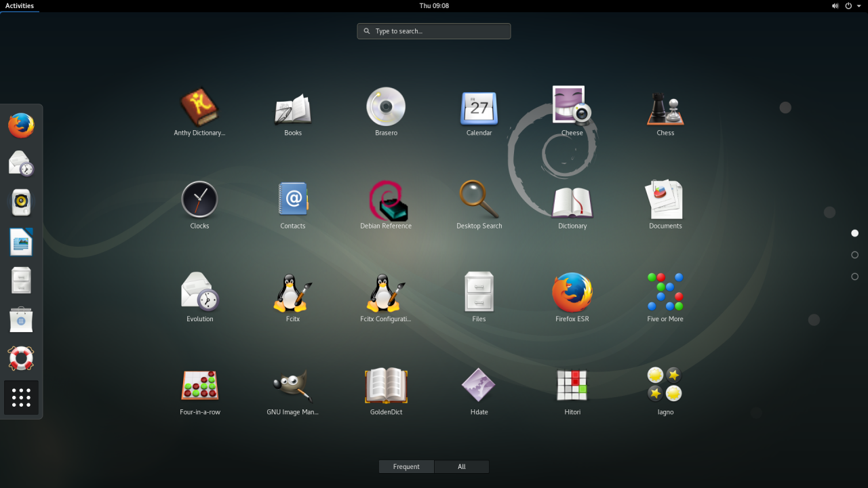Click the volume icon in the top bar
Screen dimensions: 868x488
pos(835,5)
